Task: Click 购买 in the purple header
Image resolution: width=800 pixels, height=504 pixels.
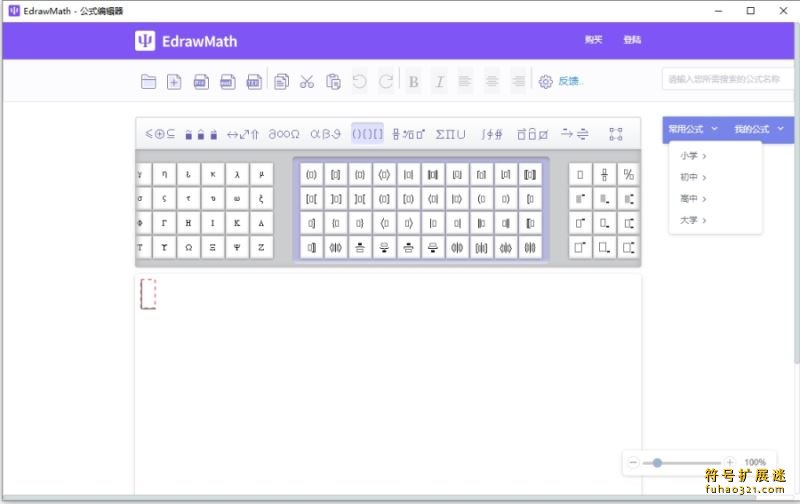Action: click(593, 40)
